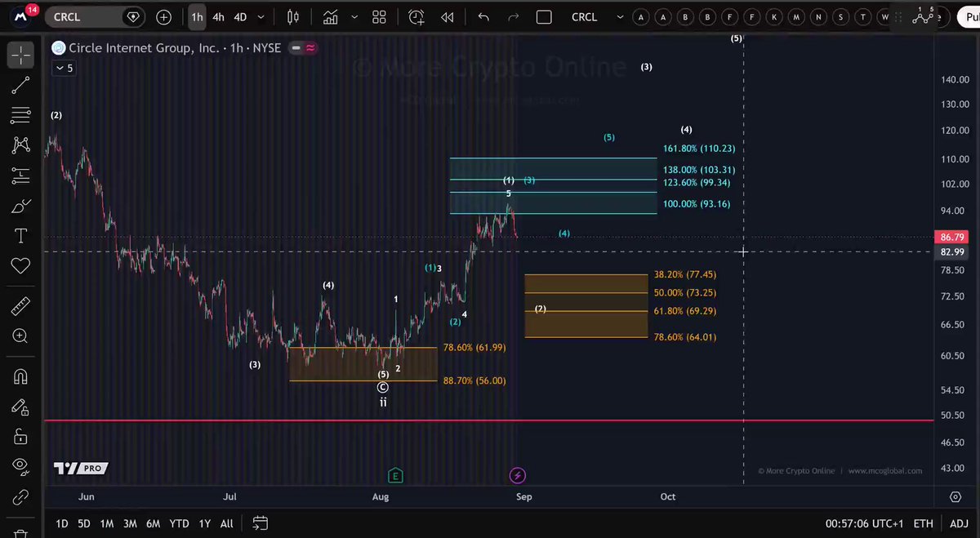Open the heart icons tool
Viewport: 980px width, 538px height.
[20, 266]
